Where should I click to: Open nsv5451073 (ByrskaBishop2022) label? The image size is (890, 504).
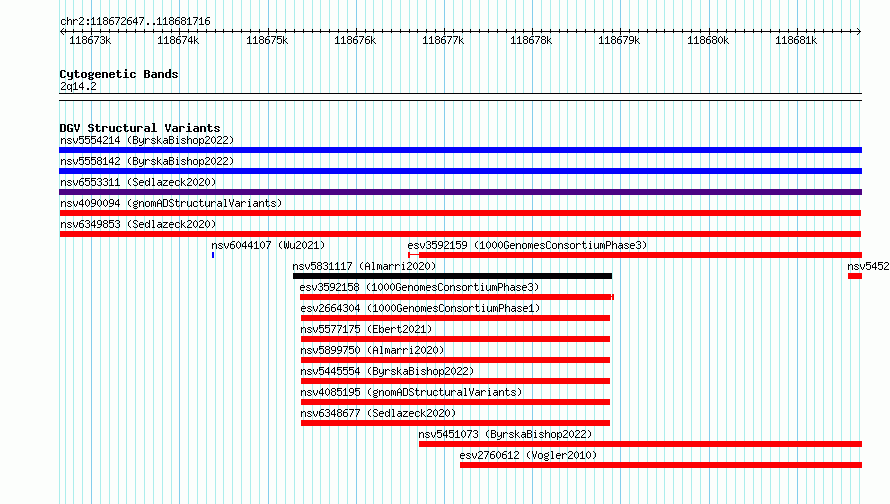tap(505, 434)
